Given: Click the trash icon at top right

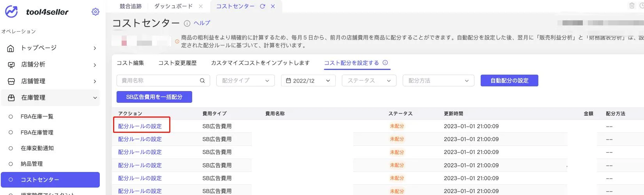Looking at the screenshot, I should pos(632,5).
